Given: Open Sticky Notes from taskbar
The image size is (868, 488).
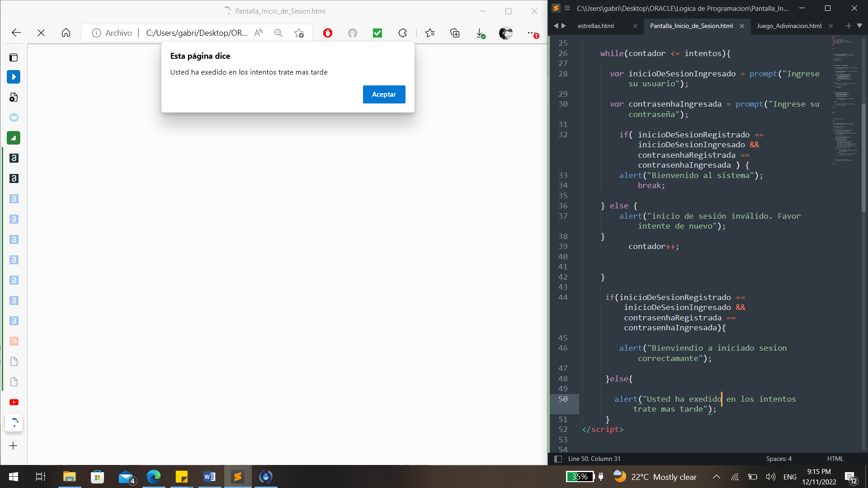Looking at the screenshot, I should click(x=181, y=477).
